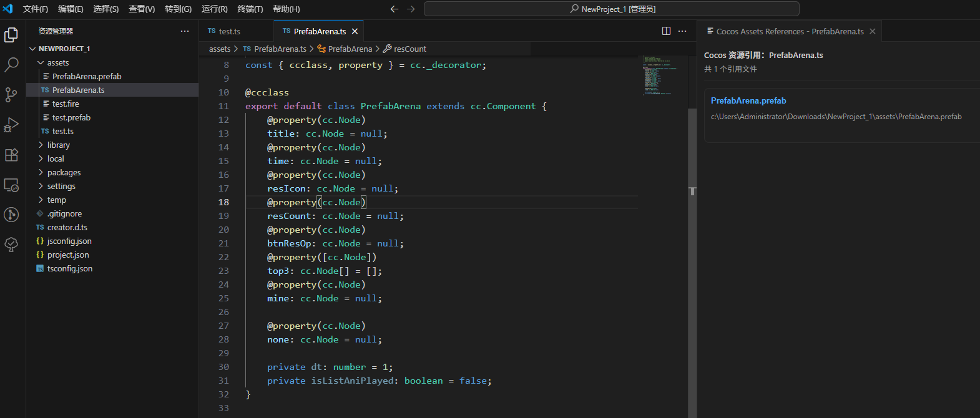Close the PrefabArena.ts editor tab
The image size is (980, 418).
(355, 31)
